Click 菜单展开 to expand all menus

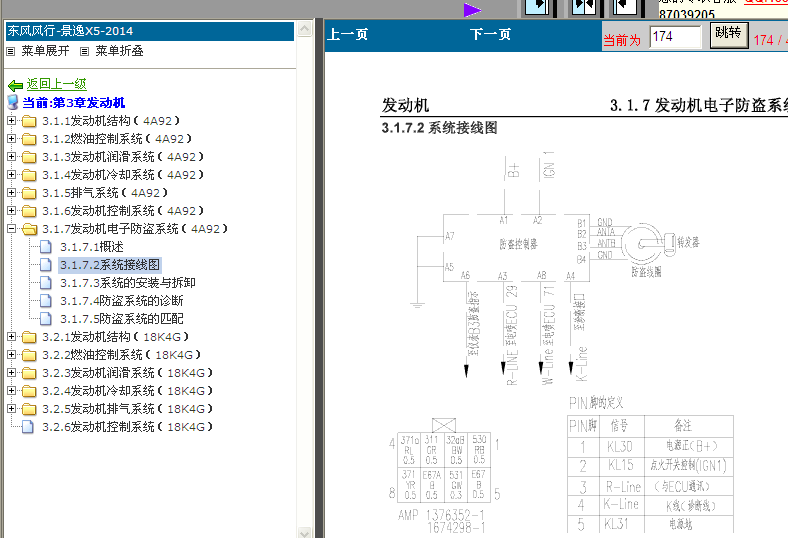[x=45, y=51]
